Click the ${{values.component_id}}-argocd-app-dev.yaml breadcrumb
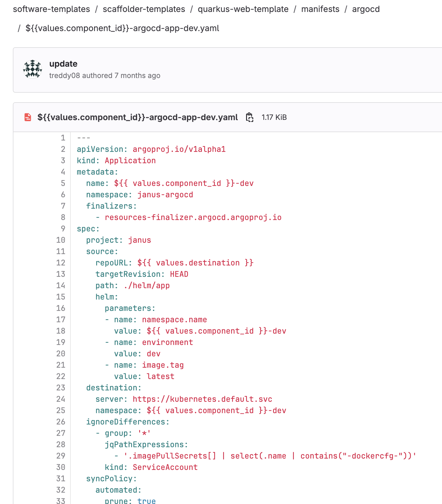 tap(122, 28)
